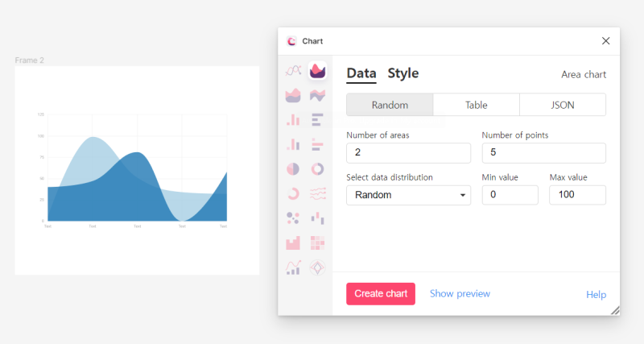This screenshot has width=644, height=344.
Task: Select the scatter bubble chart icon
Action: click(293, 218)
